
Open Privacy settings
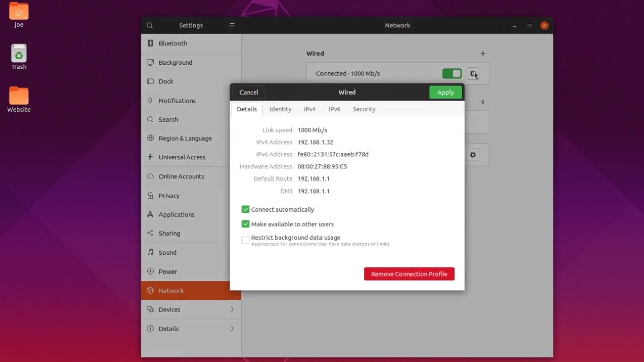(191, 196)
